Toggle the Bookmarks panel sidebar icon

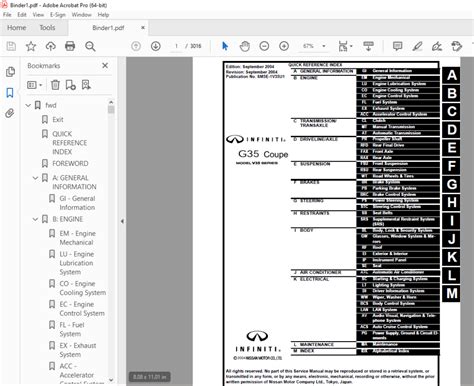coord(10,93)
